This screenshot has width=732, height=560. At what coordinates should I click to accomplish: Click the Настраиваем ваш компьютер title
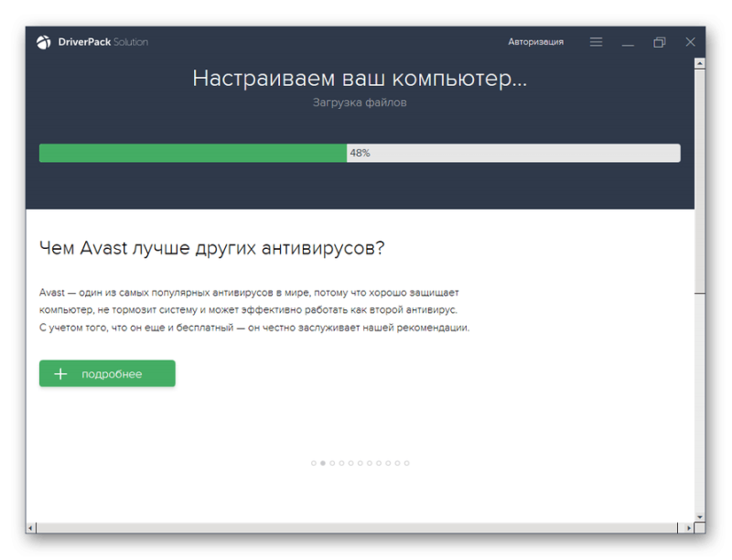tap(360, 78)
